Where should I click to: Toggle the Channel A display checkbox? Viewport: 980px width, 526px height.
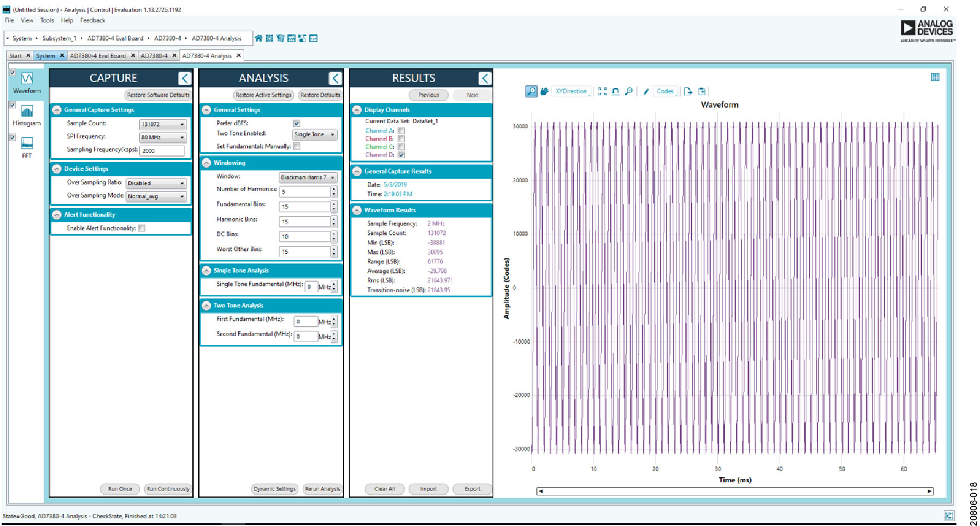pyautogui.click(x=401, y=131)
